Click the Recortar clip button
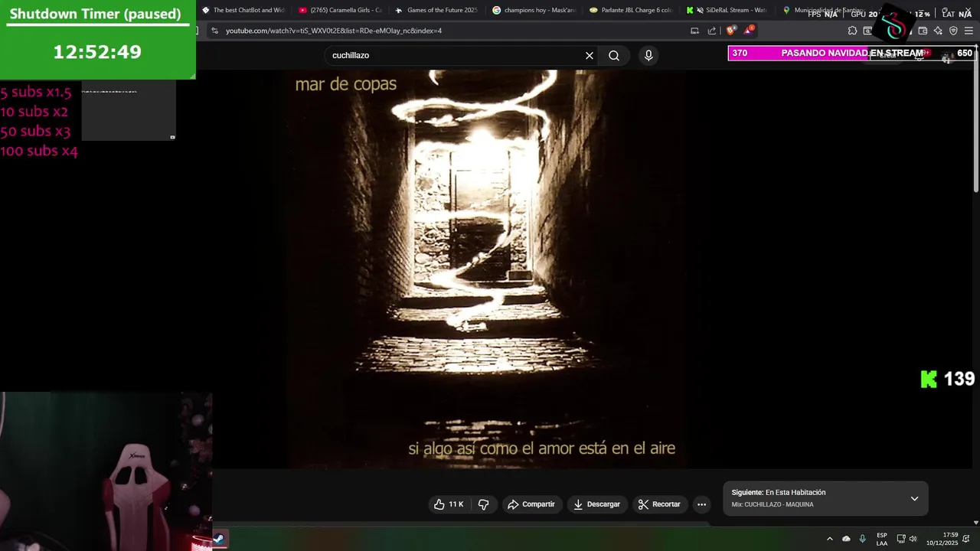Image resolution: width=980 pixels, height=551 pixels. [659, 504]
